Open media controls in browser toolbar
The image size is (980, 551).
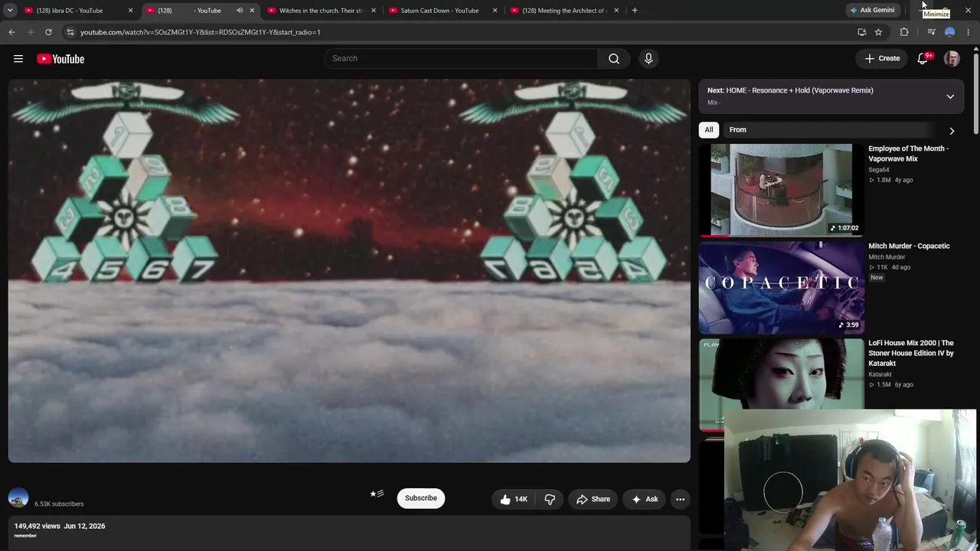click(931, 32)
